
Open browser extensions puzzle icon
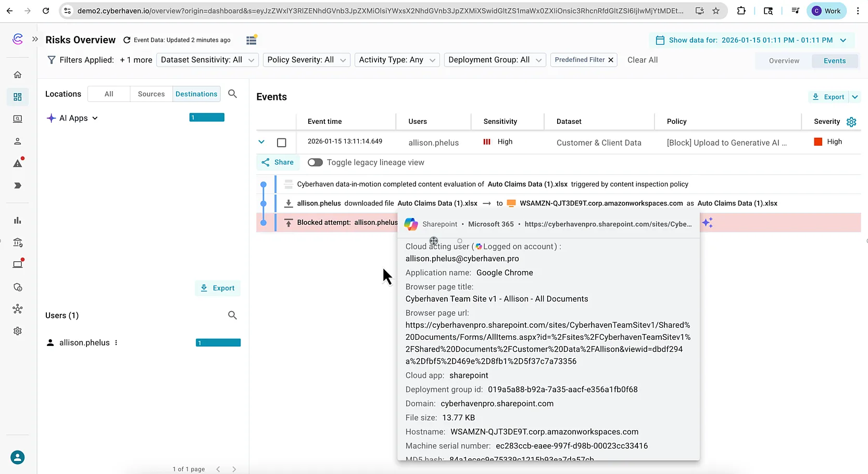741,10
